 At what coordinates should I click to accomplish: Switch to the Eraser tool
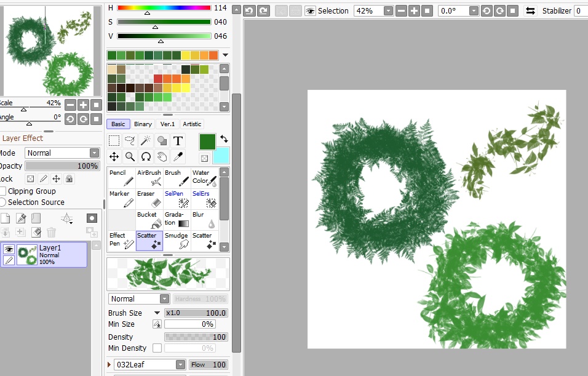pyautogui.click(x=149, y=198)
